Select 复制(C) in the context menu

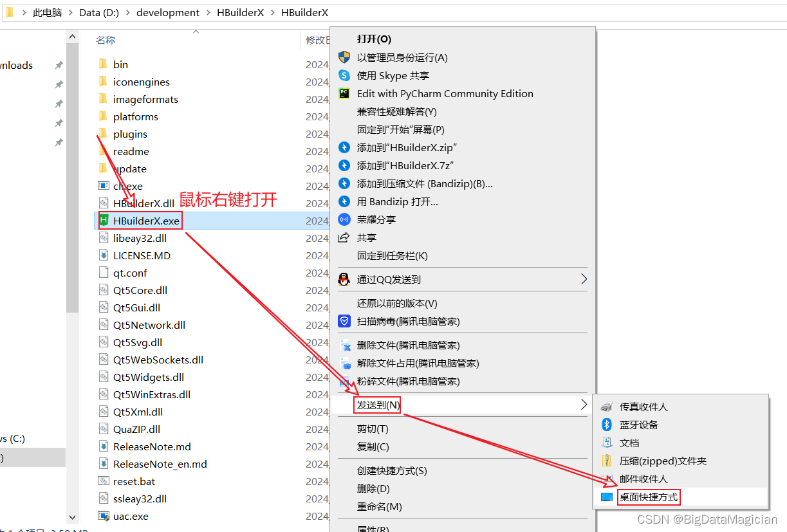(373, 446)
